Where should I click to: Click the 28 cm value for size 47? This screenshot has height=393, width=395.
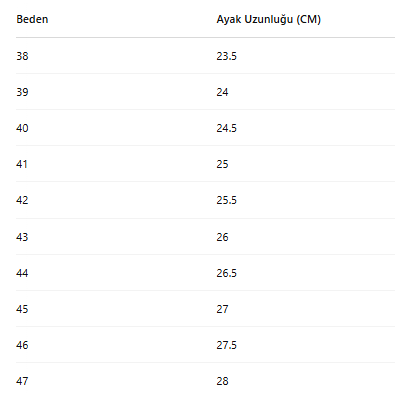click(x=222, y=381)
